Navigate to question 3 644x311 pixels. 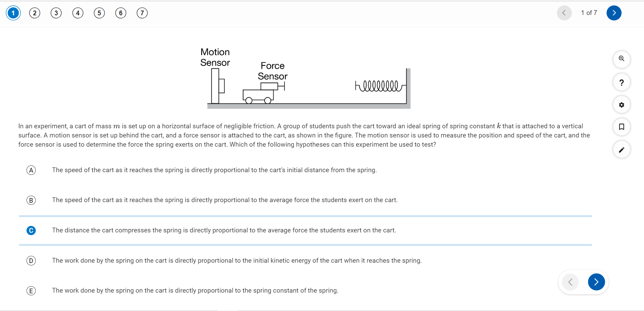pos(56,13)
